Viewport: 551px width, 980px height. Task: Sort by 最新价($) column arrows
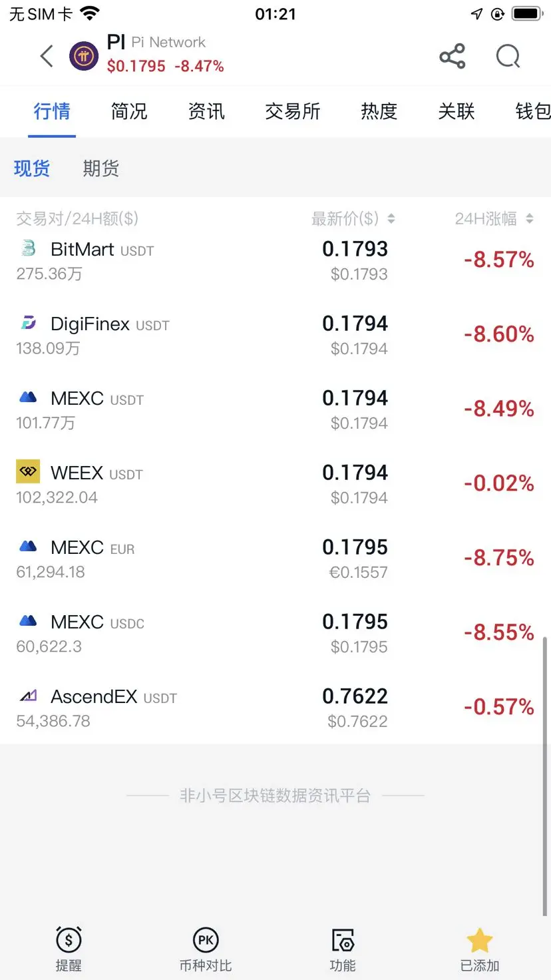pos(391,218)
